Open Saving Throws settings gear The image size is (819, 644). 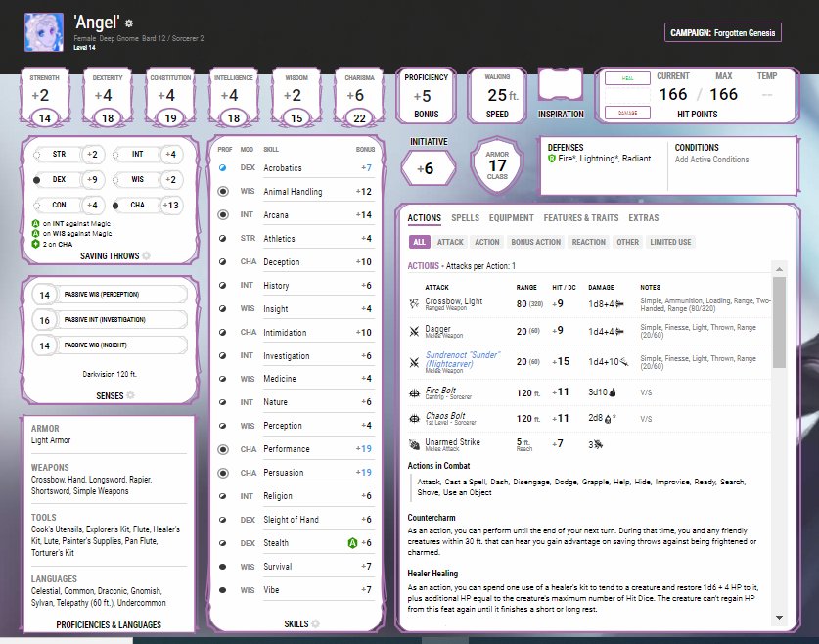tap(146, 255)
